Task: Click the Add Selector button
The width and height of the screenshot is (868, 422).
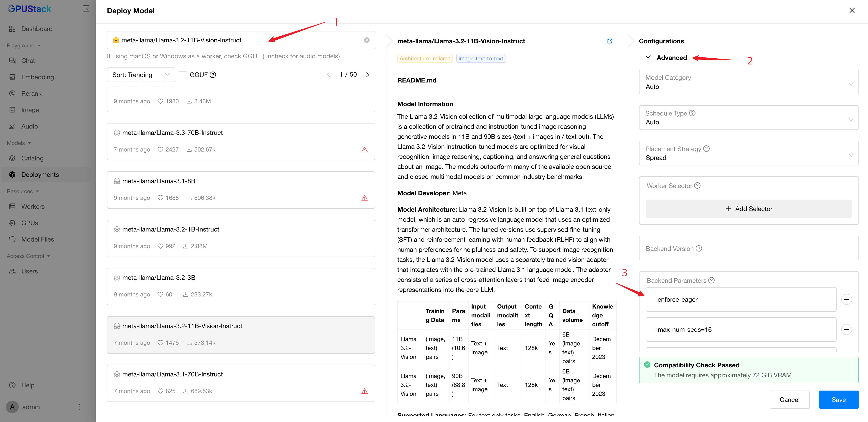Action: (x=748, y=208)
